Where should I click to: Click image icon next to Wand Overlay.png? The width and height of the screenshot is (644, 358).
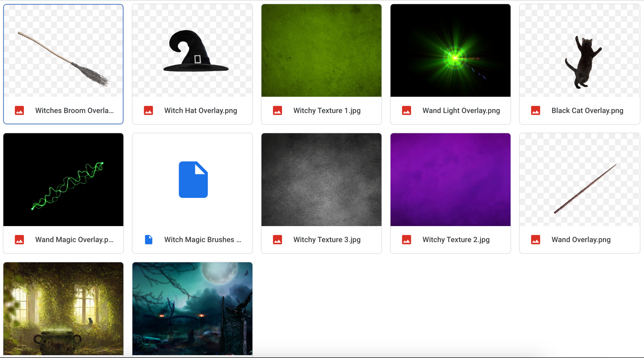click(x=536, y=240)
